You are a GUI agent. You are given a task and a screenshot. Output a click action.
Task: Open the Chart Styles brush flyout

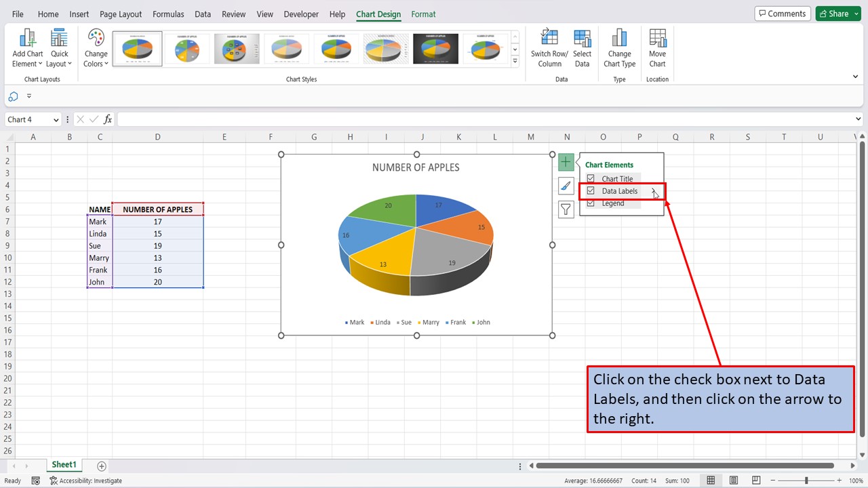566,186
